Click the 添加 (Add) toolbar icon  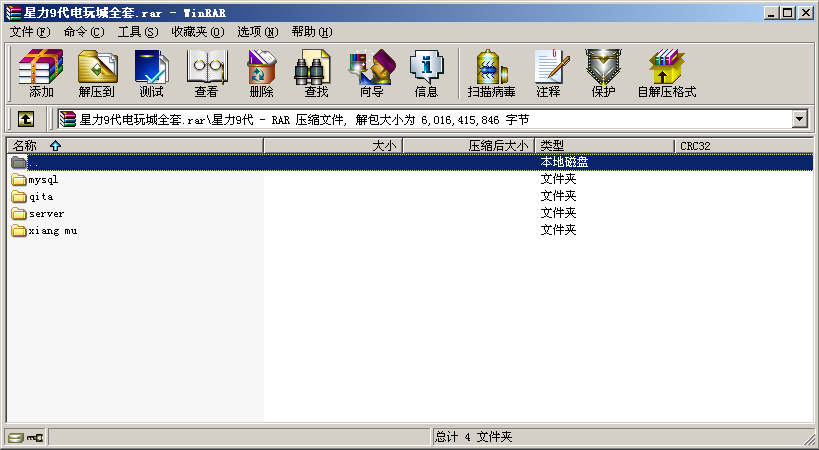pyautogui.click(x=41, y=73)
